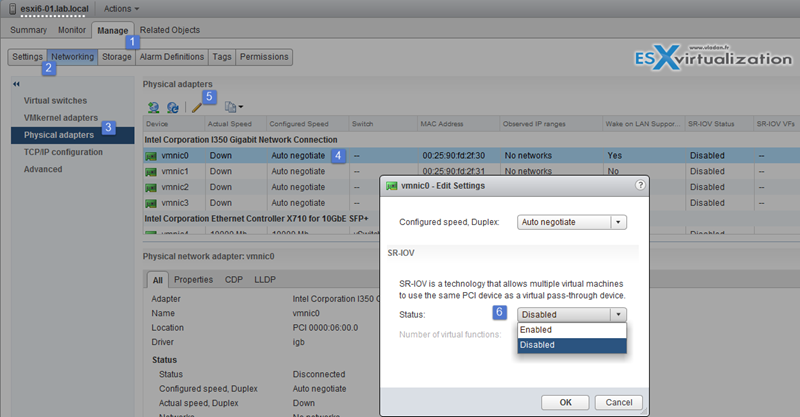The height and width of the screenshot is (417, 800).
Task: Click the pencil edit adapter settings icon
Action: 196,107
